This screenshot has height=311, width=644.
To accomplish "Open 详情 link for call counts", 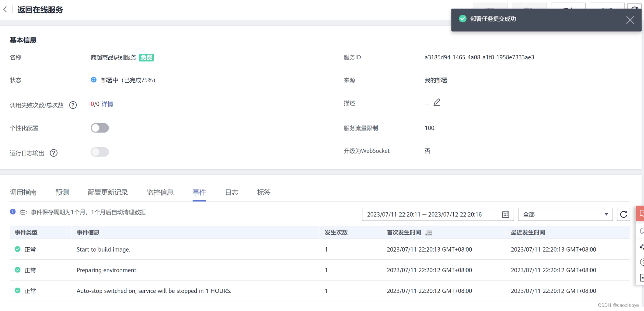I will point(107,104).
